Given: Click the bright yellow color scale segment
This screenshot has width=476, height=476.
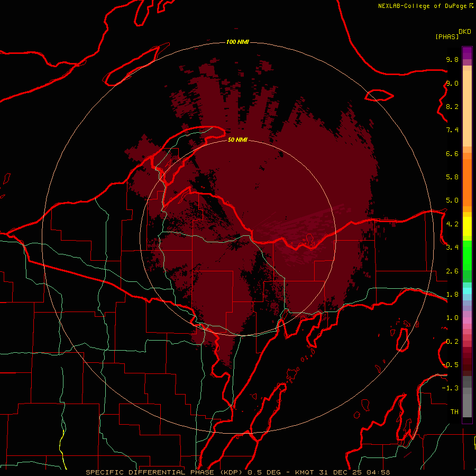Looking at the screenshot, I should pos(467,226).
